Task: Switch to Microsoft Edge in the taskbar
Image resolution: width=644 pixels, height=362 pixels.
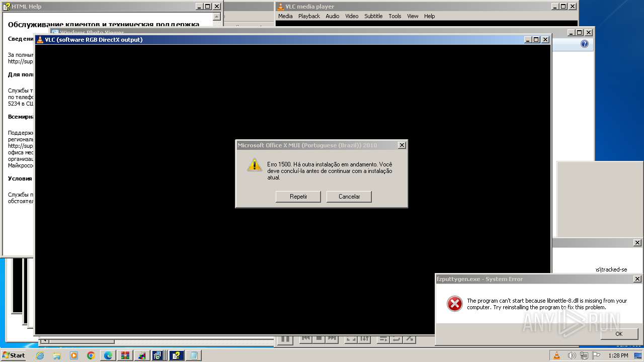Action: pyautogui.click(x=108, y=355)
